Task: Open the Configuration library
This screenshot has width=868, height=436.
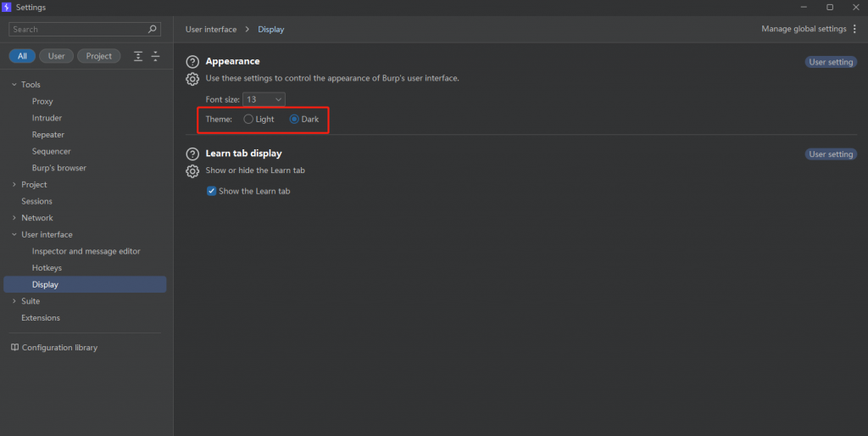Action: (59, 348)
